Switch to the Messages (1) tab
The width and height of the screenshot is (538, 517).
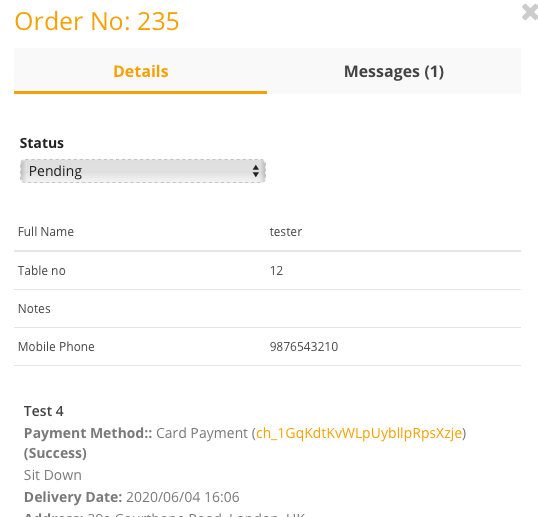pos(394,71)
